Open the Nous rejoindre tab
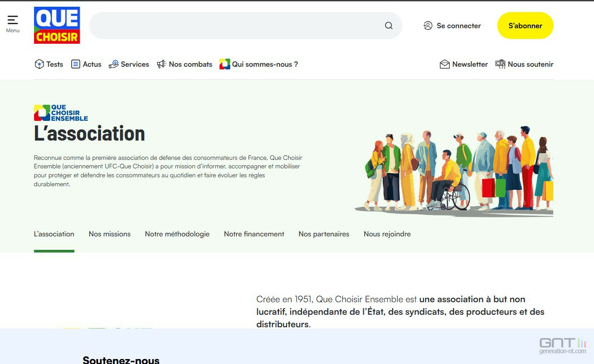 tap(387, 234)
